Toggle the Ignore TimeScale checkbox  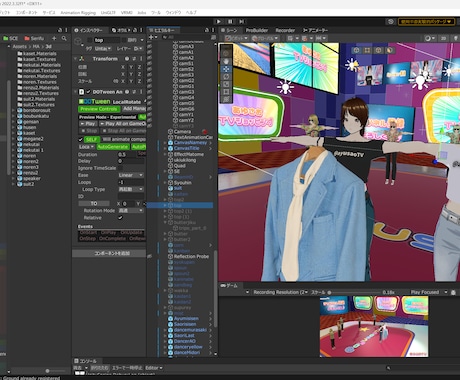tap(120, 168)
